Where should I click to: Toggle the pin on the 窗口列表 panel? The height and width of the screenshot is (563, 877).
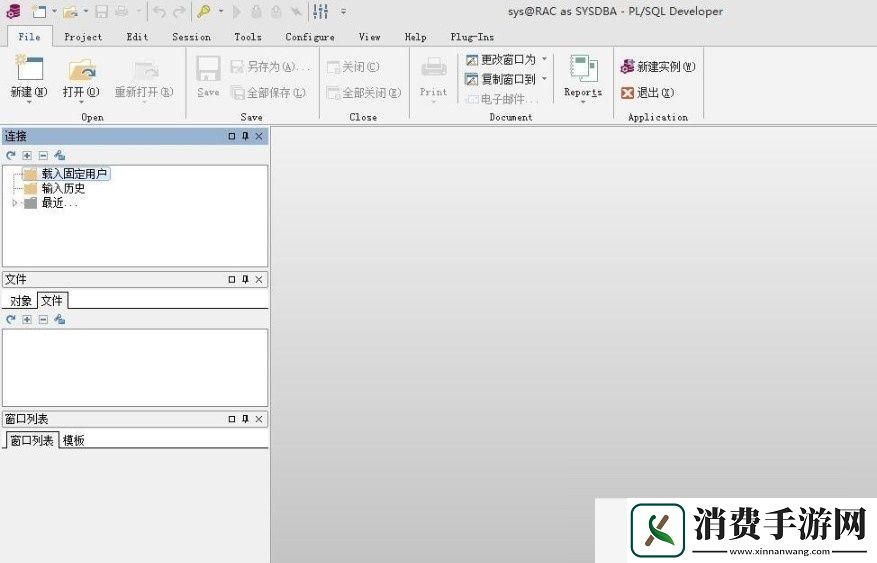[x=245, y=419]
